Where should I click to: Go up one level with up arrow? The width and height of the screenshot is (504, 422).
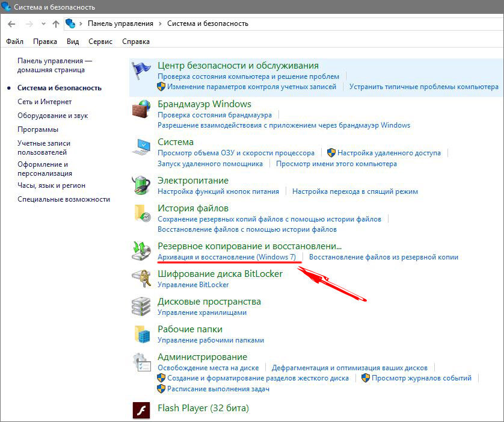pyautogui.click(x=55, y=24)
